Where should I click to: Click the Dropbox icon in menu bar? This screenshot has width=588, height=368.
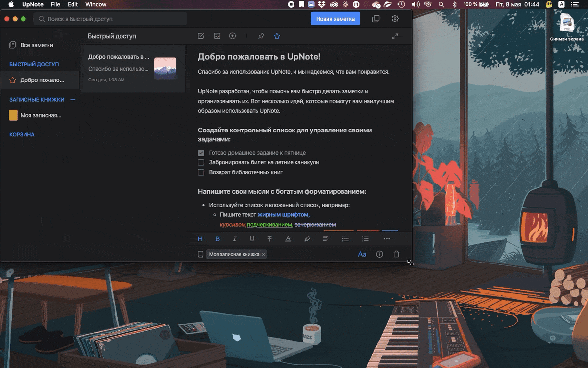coord(321,4)
